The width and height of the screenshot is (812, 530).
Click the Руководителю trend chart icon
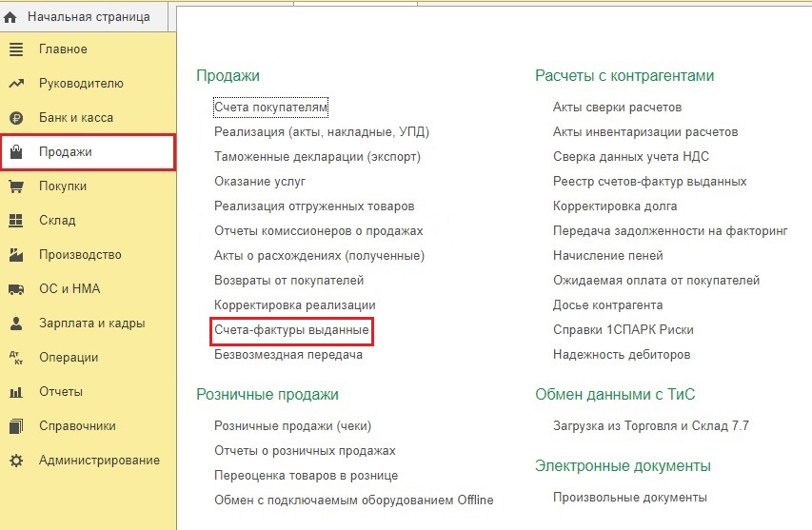click(x=16, y=84)
